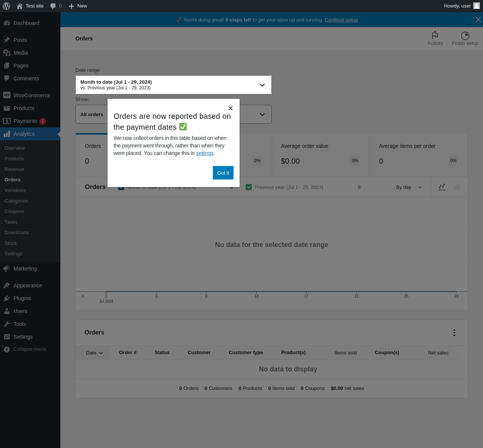Click the Settings sliders icon in sidebar
This screenshot has height=448, width=483.
[7, 337]
